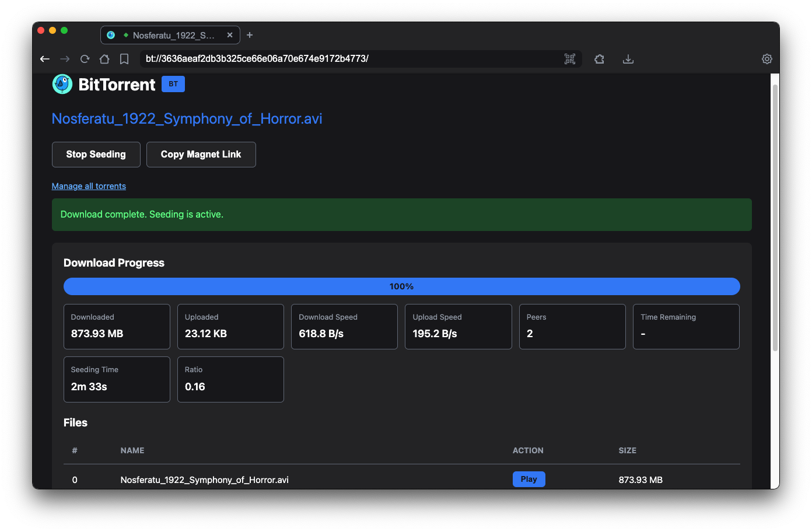Open a new tab with plus button
The height and width of the screenshot is (532, 812).
[250, 35]
